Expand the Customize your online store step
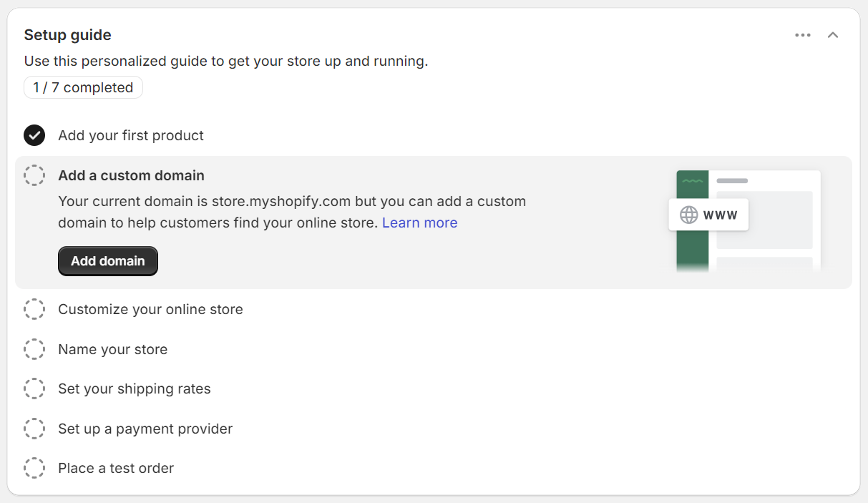868x503 pixels. pyautogui.click(x=150, y=308)
